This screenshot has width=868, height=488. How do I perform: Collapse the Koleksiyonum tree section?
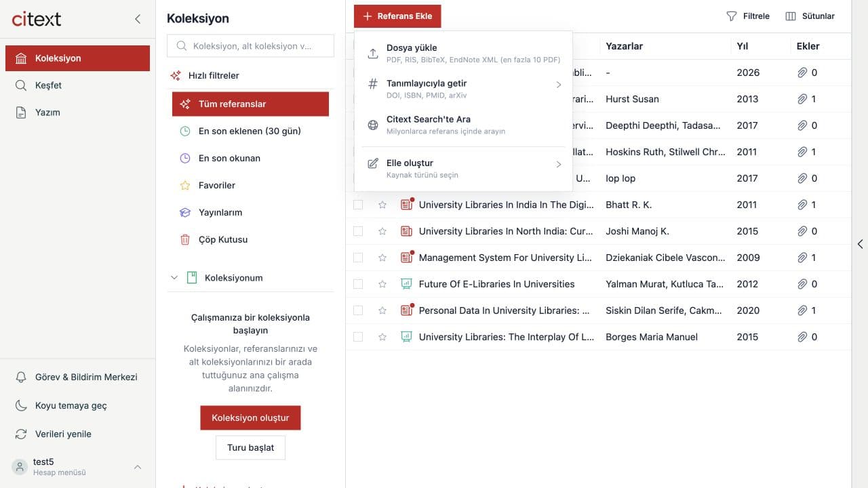174,278
